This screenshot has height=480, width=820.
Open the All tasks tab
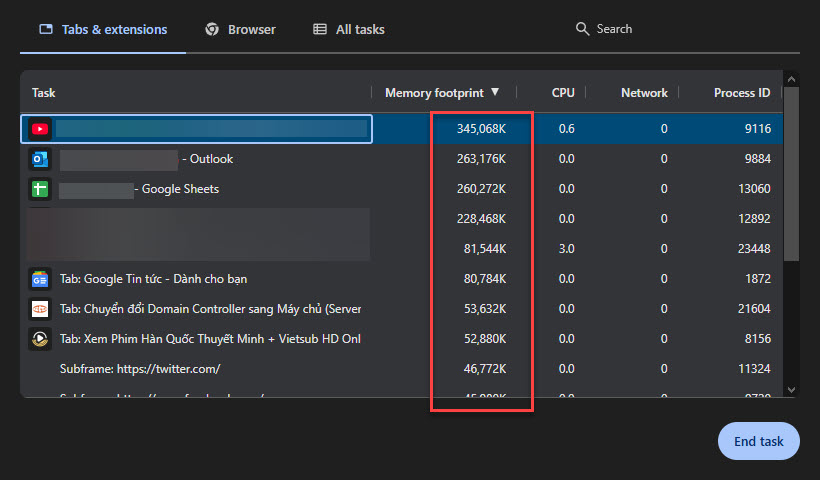pos(348,30)
